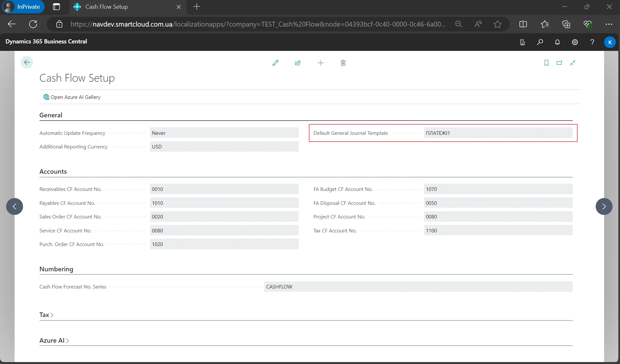Open the settings gear in Business Central
This screenshot has height=364, width=620.
click(575, 42)
